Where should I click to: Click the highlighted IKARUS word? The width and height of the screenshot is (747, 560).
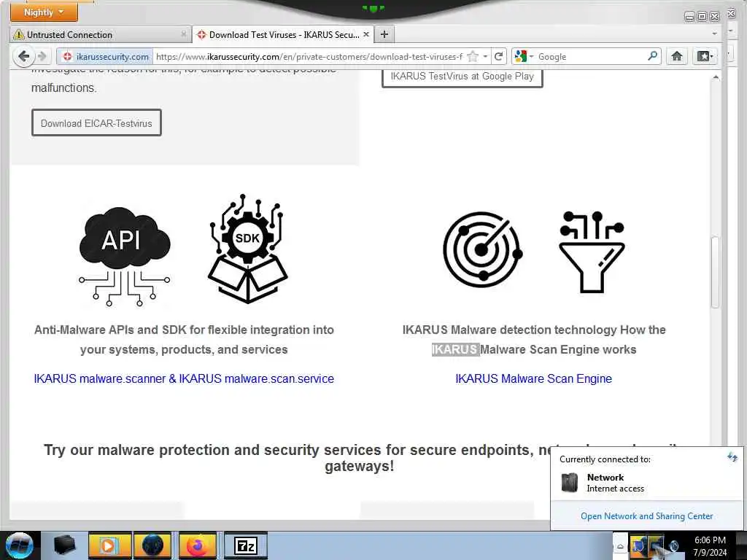pyautogui.click(x=455, y=349)
